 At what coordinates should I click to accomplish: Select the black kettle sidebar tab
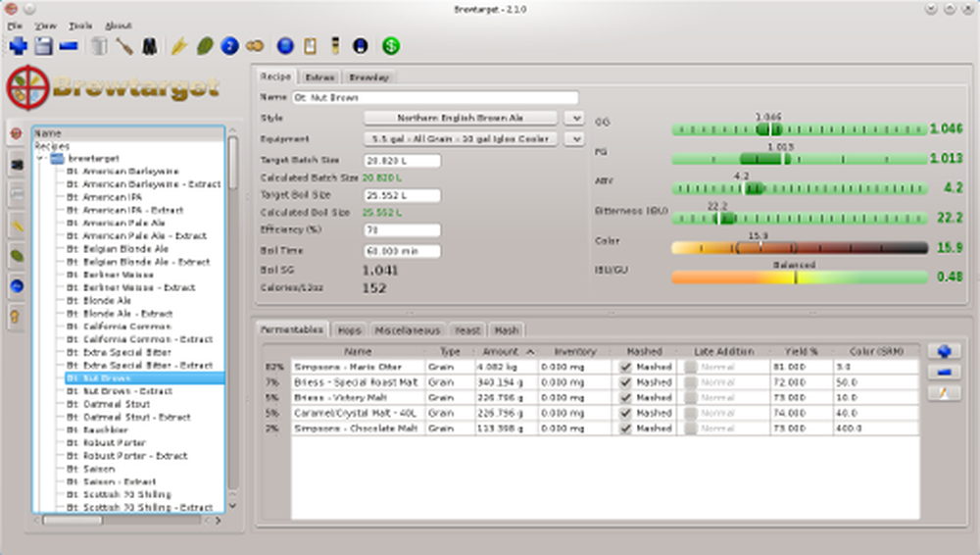(17, 165)
